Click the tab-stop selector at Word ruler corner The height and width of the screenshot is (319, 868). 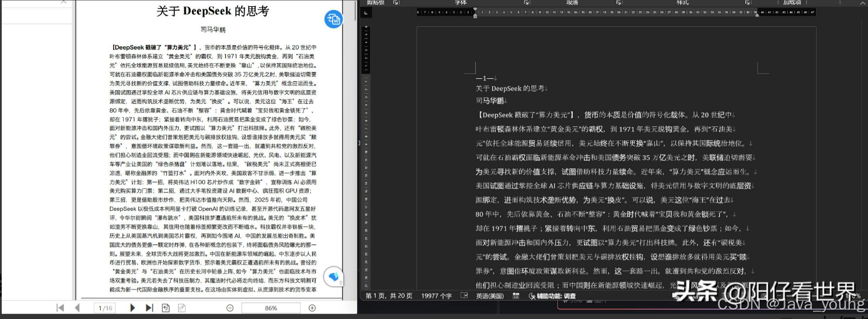[366, 13]
